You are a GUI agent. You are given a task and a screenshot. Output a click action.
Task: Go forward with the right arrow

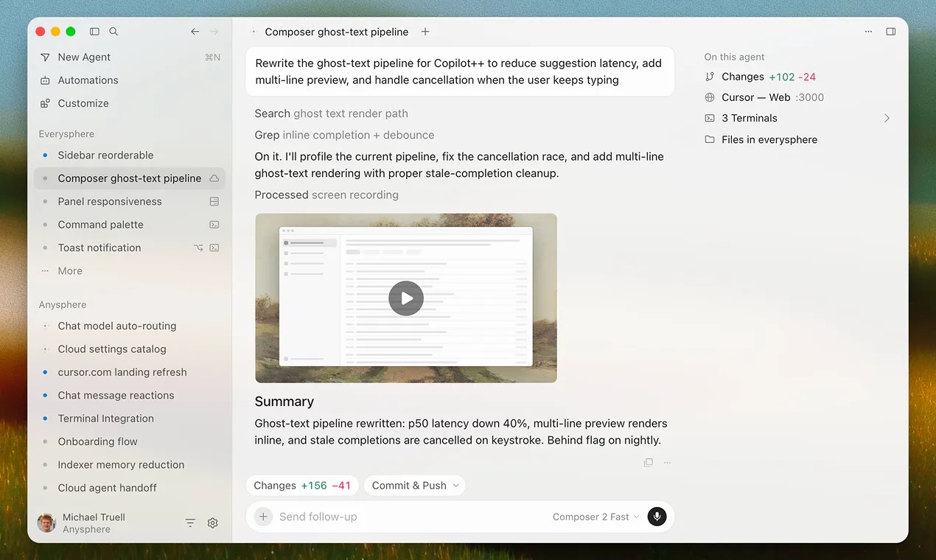(214, 32)
